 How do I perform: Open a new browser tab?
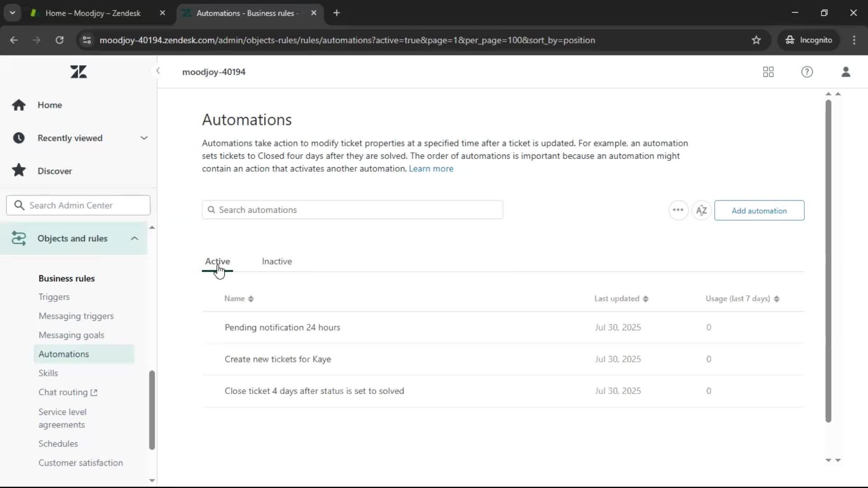point(336,13)
